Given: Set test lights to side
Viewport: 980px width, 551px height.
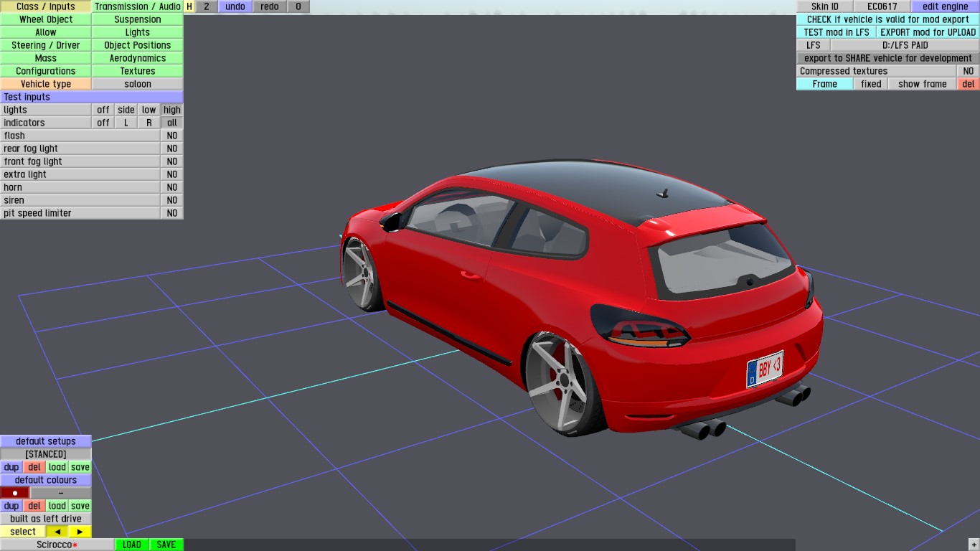Looking at the screenshot, I should (x=126, y=110).
